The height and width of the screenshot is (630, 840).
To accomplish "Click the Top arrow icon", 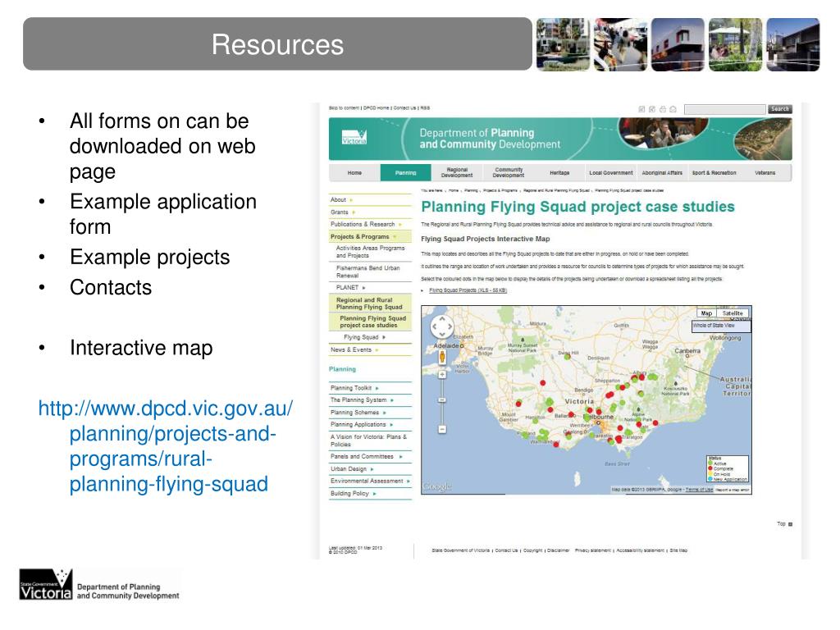I will click(x=790, y=523).
